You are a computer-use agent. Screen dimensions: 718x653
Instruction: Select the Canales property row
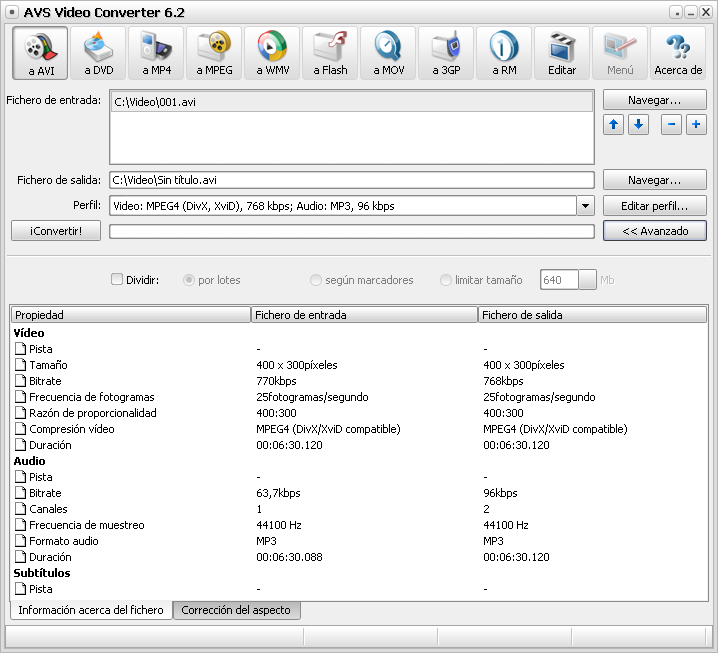(x=359, y=509)
